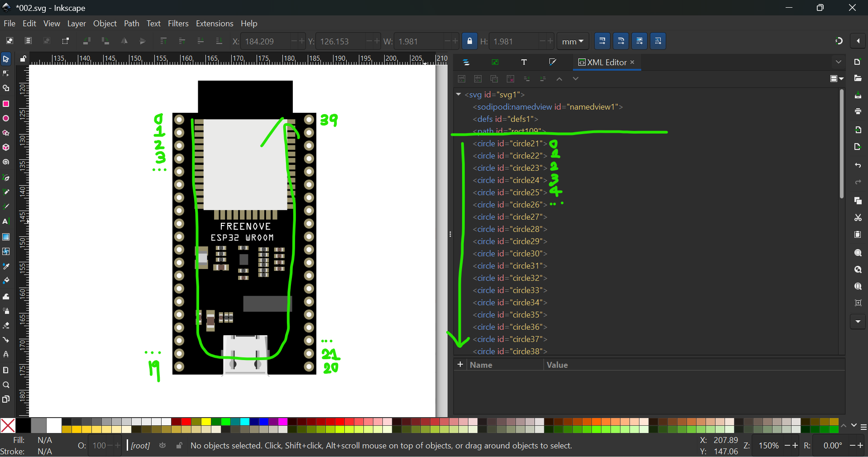Open docked dialogs chevron menu
The height and width of the screenshot is (457, 868).
(839, 62)
